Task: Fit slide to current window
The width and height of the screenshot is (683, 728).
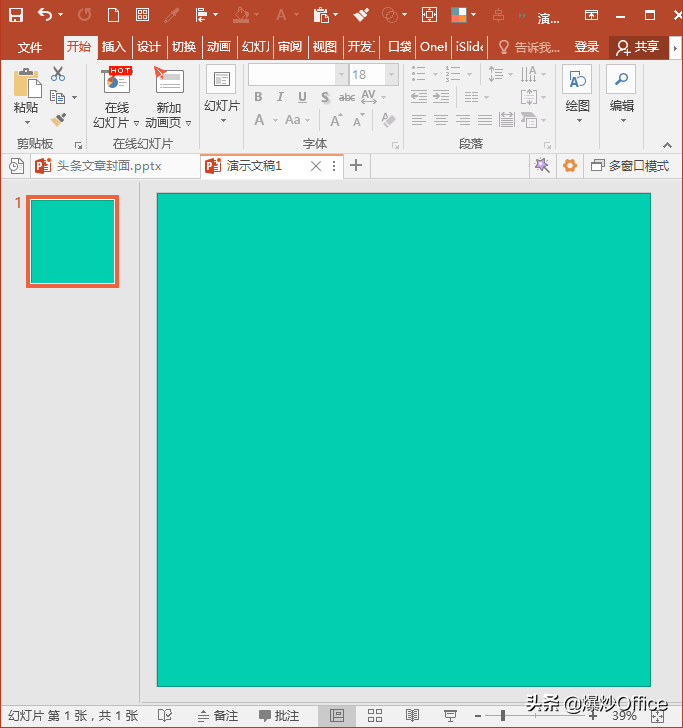Action: tap(657, 717)
